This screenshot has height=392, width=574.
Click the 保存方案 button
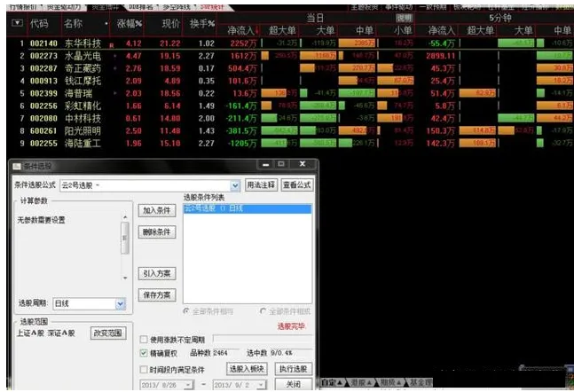pos(157,295)
